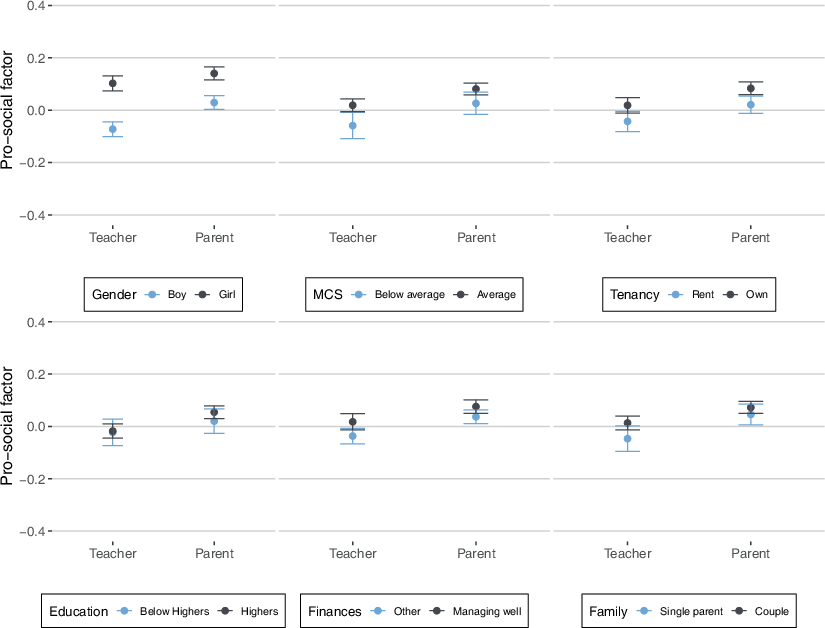Click the MCS legend title

pyautogui.click(x=328, y=295)
